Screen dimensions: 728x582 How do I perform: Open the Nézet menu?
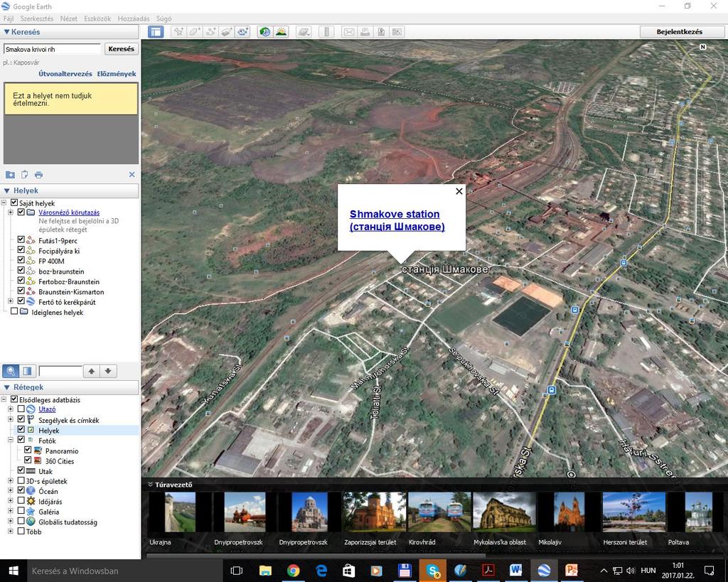69,18
